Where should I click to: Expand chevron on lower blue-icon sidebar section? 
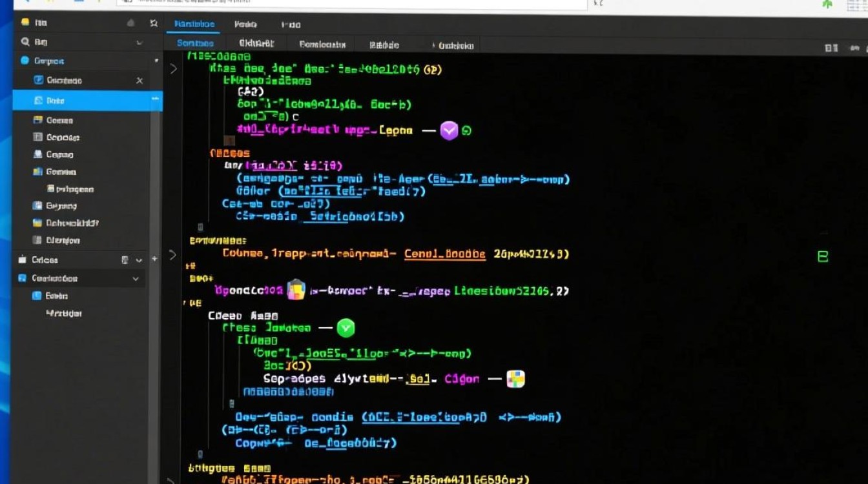pos(136,279)
